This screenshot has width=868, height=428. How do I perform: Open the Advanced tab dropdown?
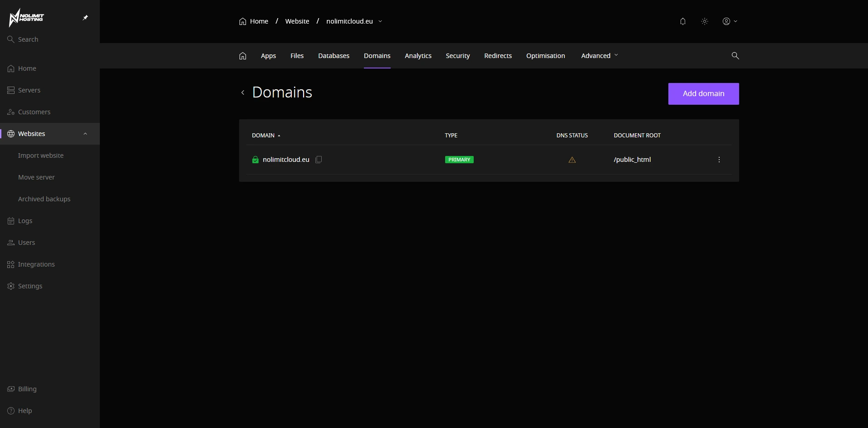600,56
